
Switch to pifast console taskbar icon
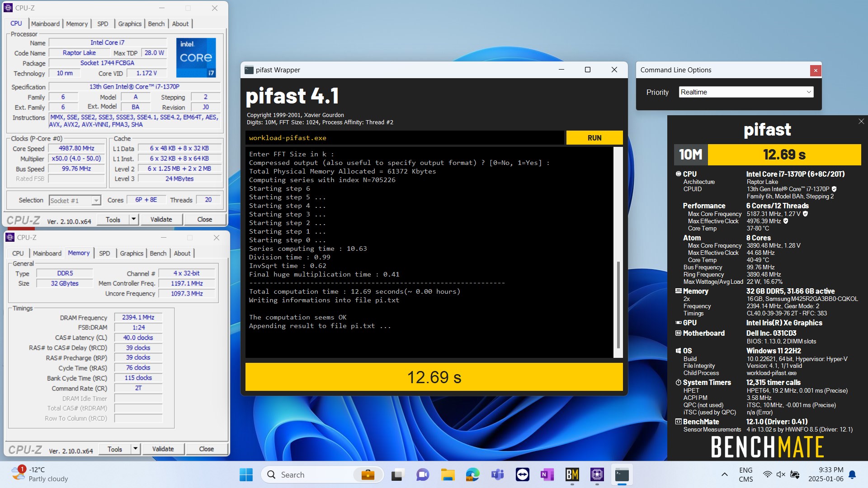coord(622,474)
